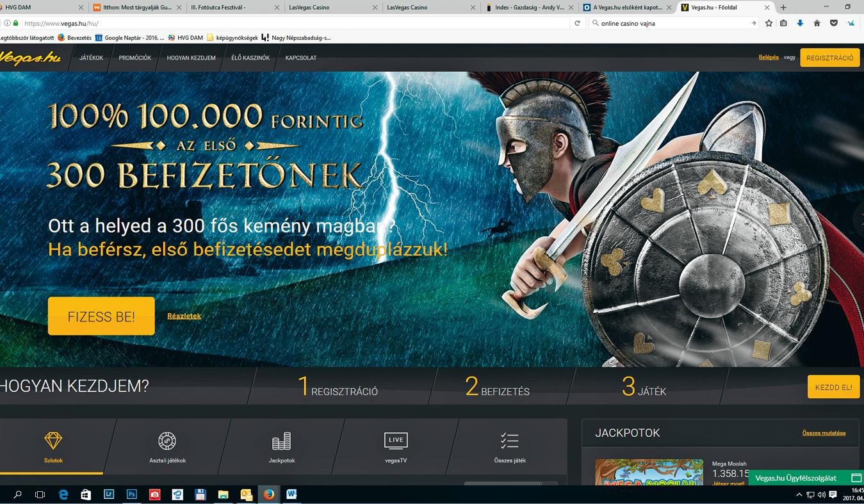This screenshot has width=864, height=504.
Task: Click the Belépés login link
Action: (769, 57)
